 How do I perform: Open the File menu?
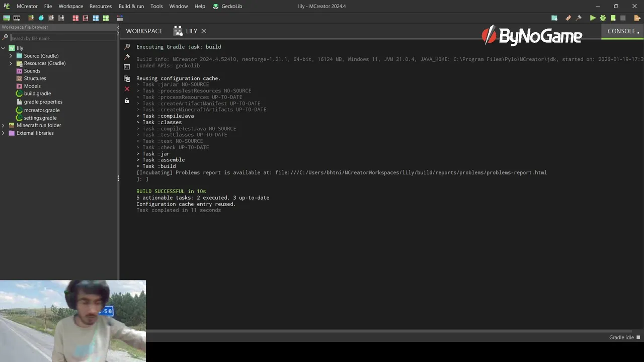[48, 6]
